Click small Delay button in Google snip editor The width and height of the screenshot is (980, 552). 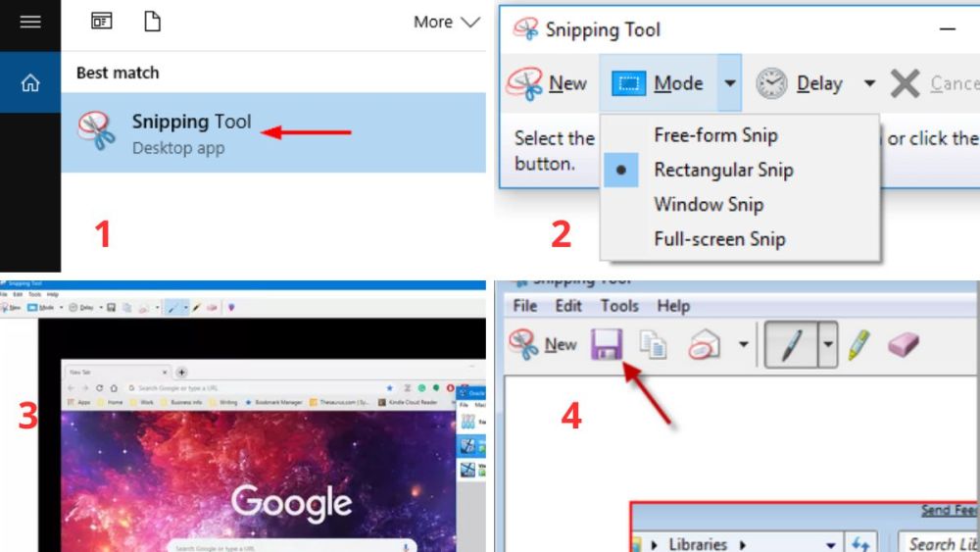click(x=81, y=308)
